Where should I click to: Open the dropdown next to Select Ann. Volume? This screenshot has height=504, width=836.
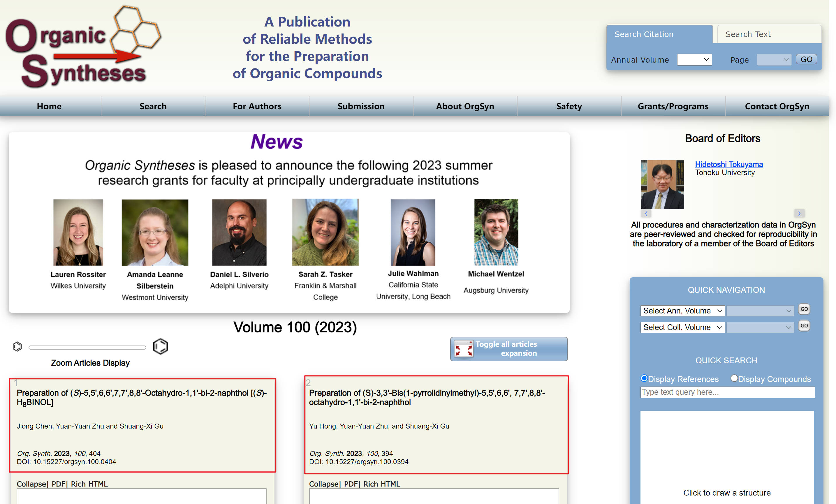tap(760, 311)
